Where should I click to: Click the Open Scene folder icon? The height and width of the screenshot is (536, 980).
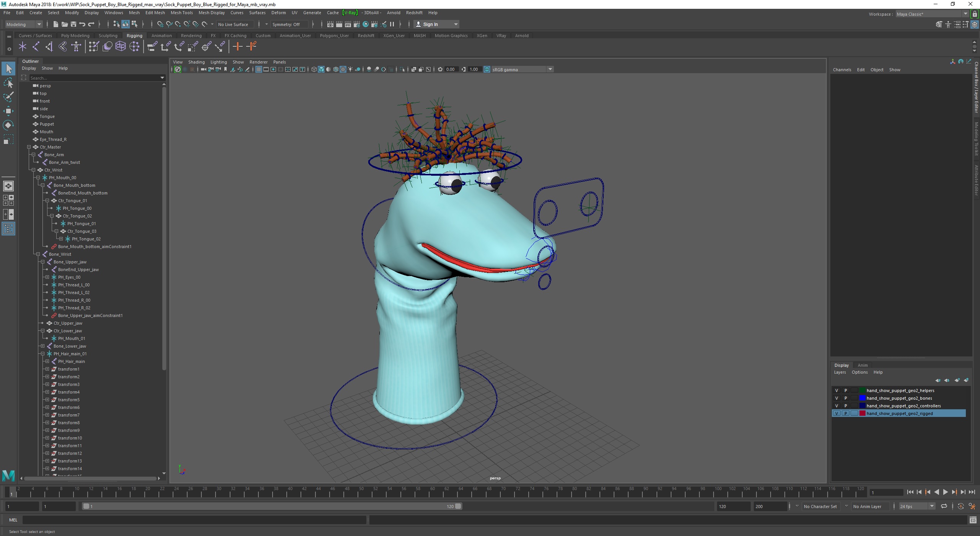[x=64, y=24]
